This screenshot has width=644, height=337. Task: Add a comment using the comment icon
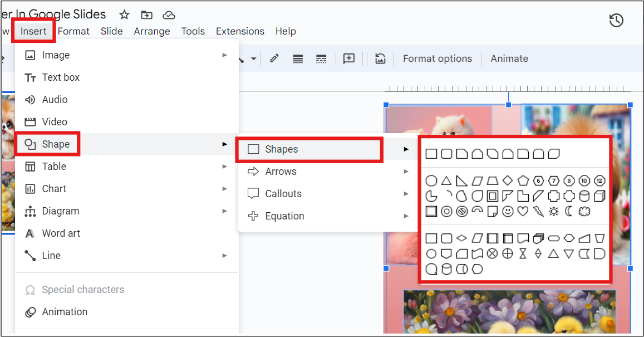(349, 58)
